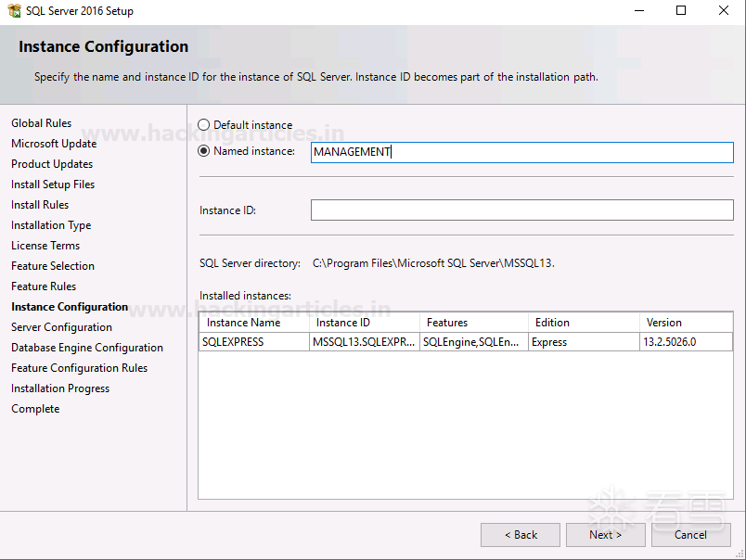Image resolution: width=746 pixels, height=560 pixels.
Task: Click the Version column header
Action: 685,323
